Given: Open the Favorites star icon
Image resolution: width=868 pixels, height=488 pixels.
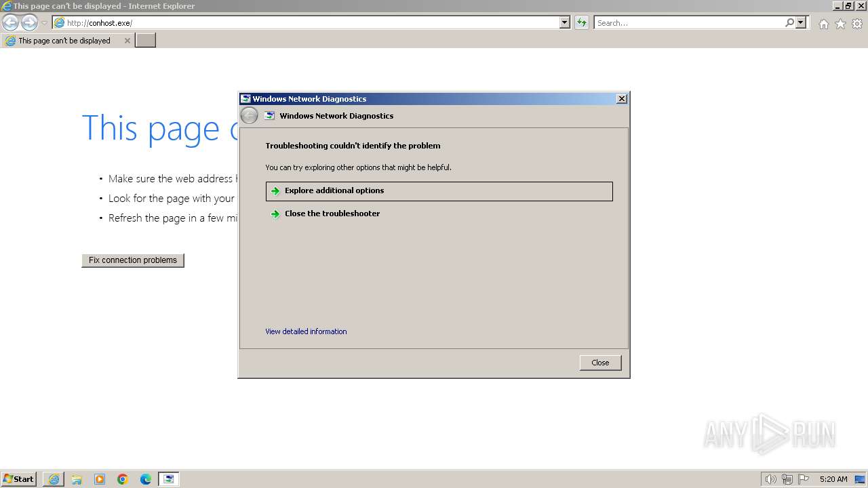Looking at the screenshot, I should pyautogui.click(x=840, y=24).
